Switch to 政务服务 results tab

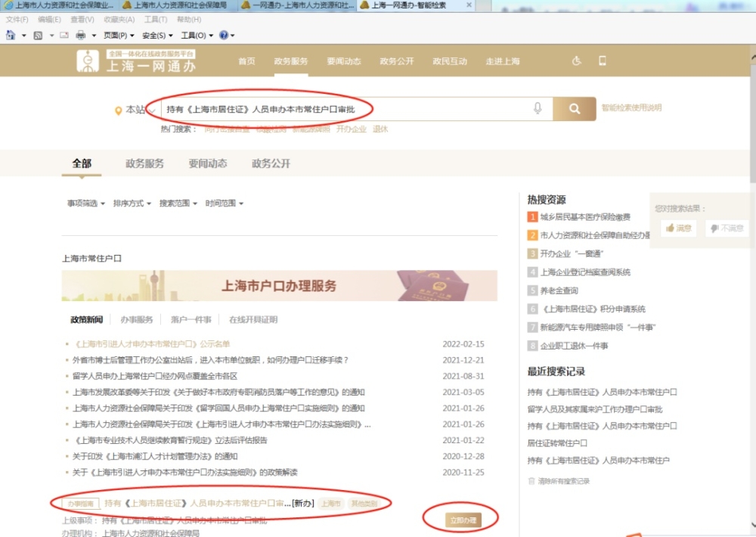tap(144, 163)
